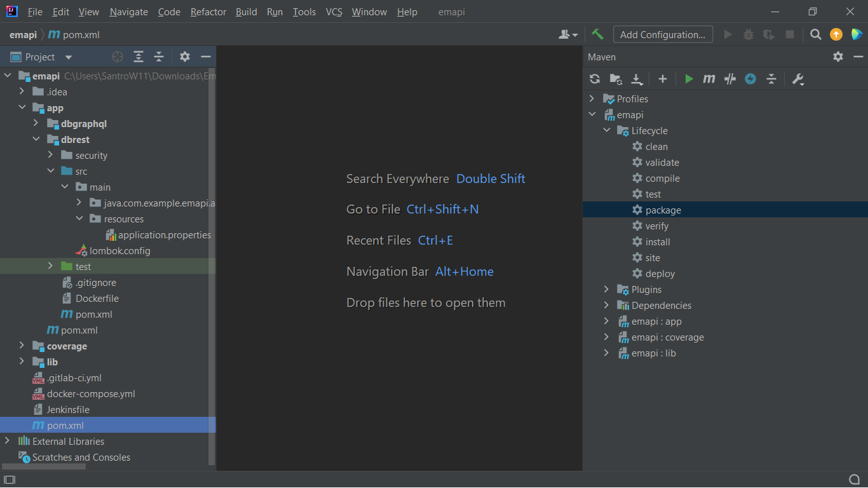
Task: Open Maven Settings wrench icon
Action: (x=798, y=79)
